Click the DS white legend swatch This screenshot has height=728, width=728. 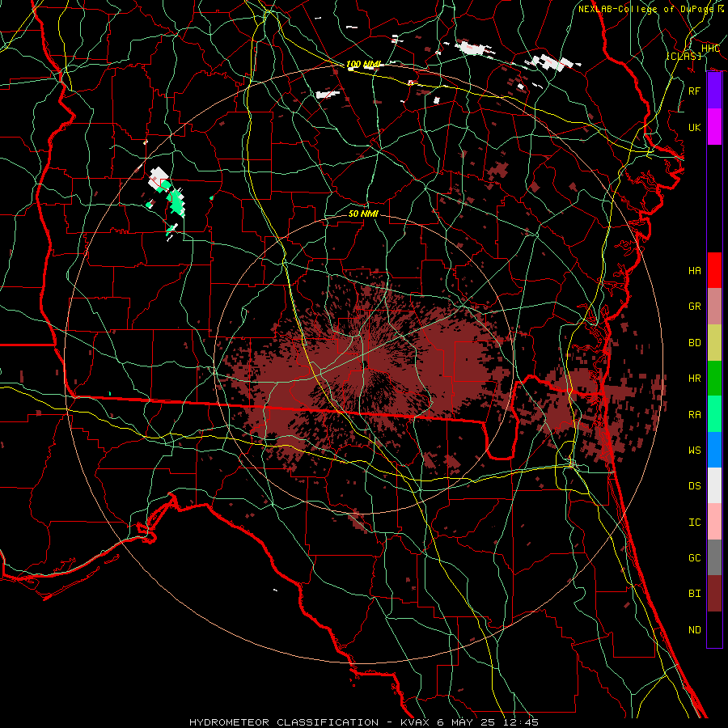[714, 485]
